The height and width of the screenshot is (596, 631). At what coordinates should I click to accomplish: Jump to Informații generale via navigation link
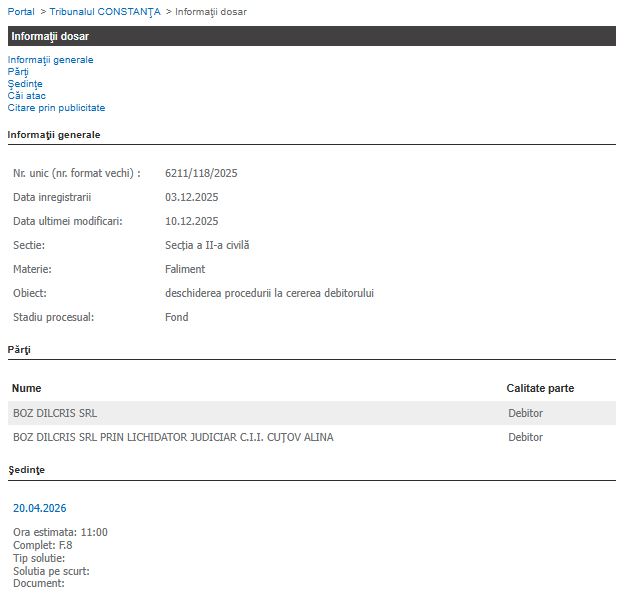(x=50, y=60)
